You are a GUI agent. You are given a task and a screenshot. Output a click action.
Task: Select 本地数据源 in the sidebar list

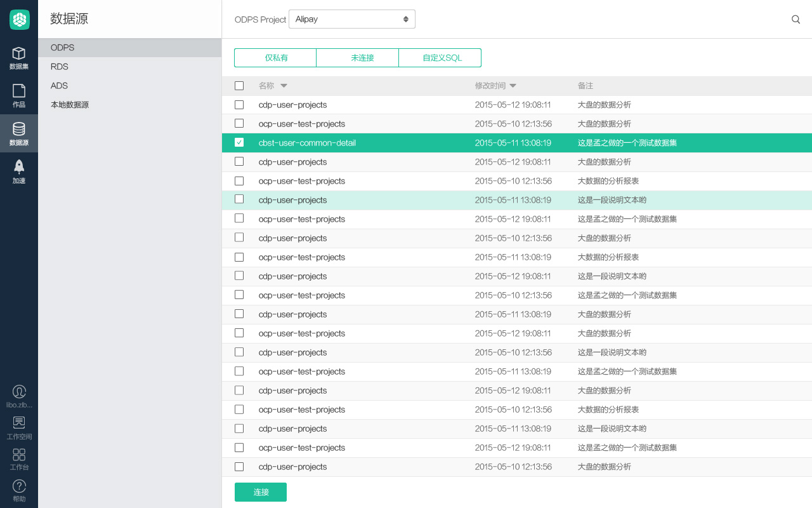(70, 105)
